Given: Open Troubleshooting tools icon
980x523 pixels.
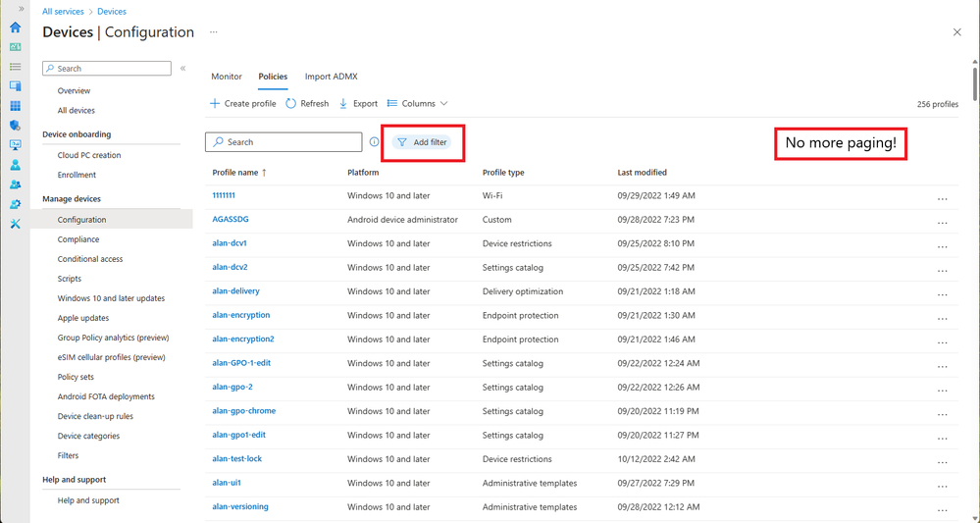Looking at the screenshot, I should pyautogui.click(x=15, y=224).
